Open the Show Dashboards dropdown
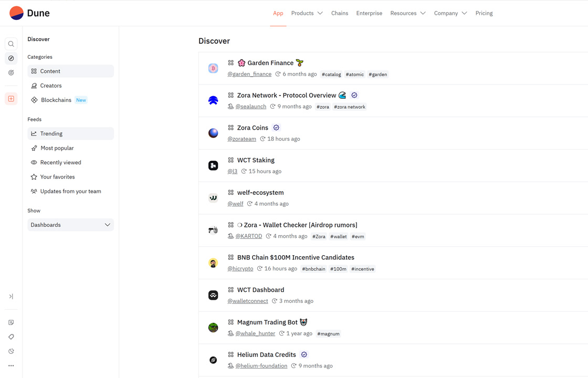 coord(70,225)
